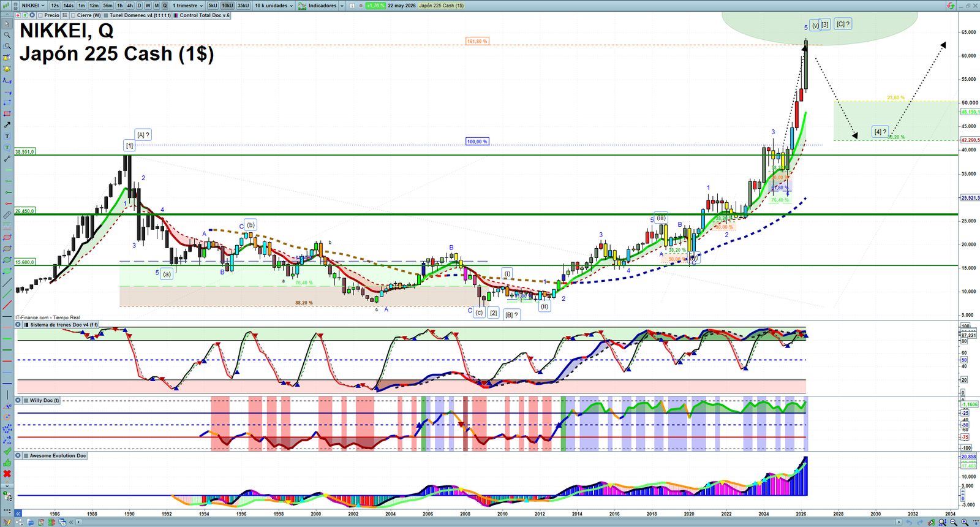
Task: Click the 161,80 % Fibonacci label
Action: (x=477, y=42)
